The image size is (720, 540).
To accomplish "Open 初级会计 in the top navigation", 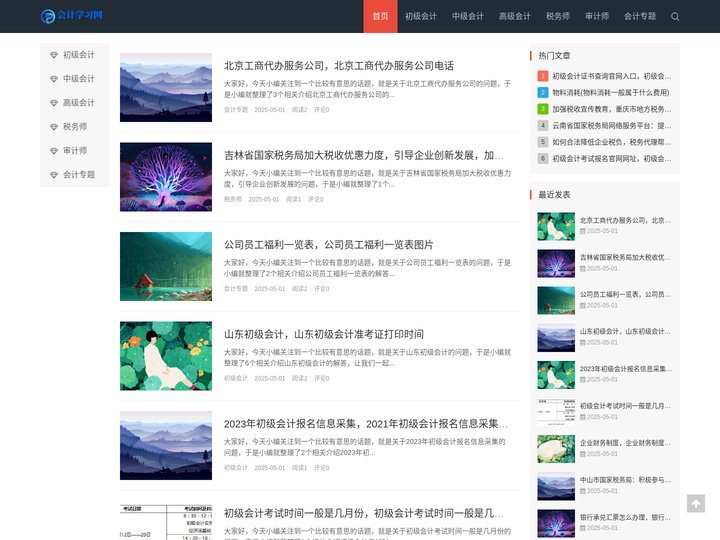I will (421, 16).
